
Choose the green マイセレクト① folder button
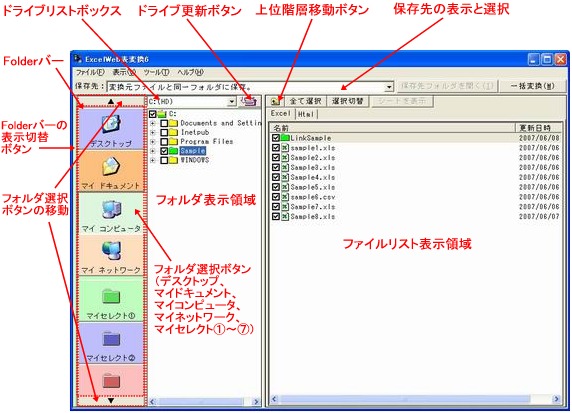(x=111, y=299)
